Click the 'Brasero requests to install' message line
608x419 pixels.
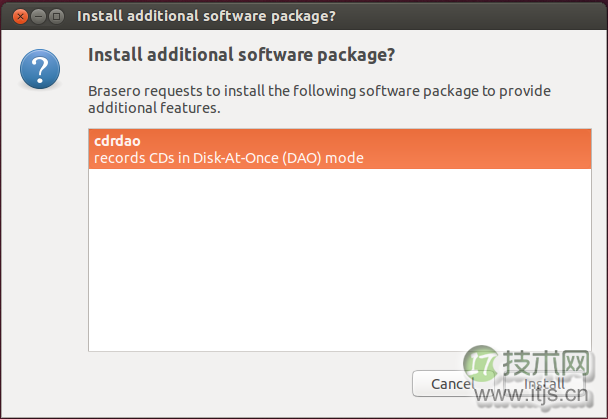point(319,91)
